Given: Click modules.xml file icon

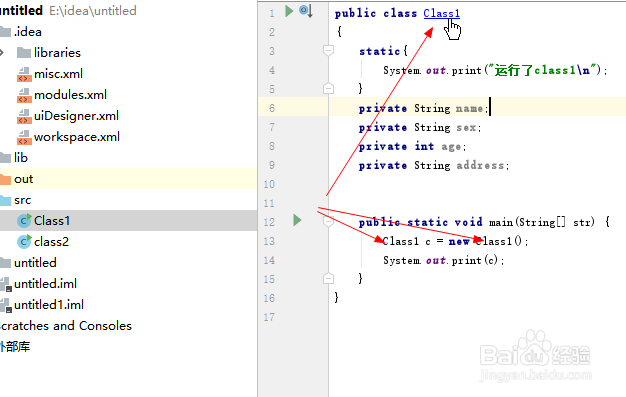Looking at the screenshot, I should coord(24,95).
